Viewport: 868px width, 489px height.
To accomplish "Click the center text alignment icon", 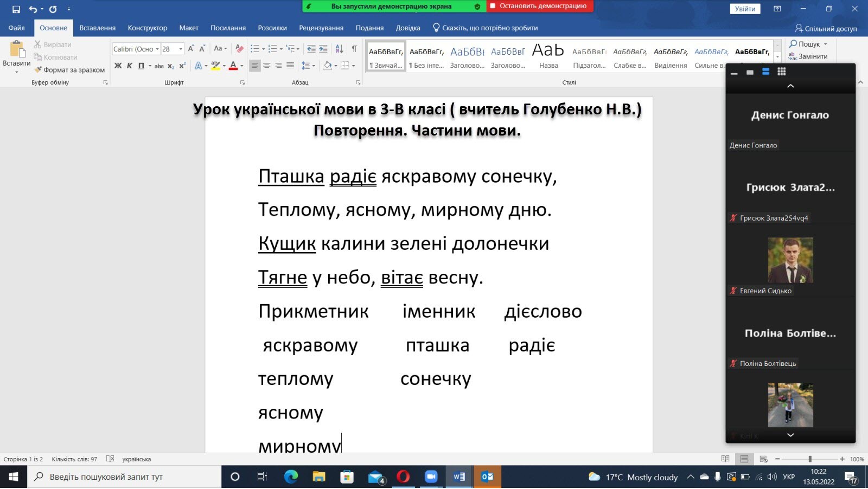I will [x=266, y=66].
